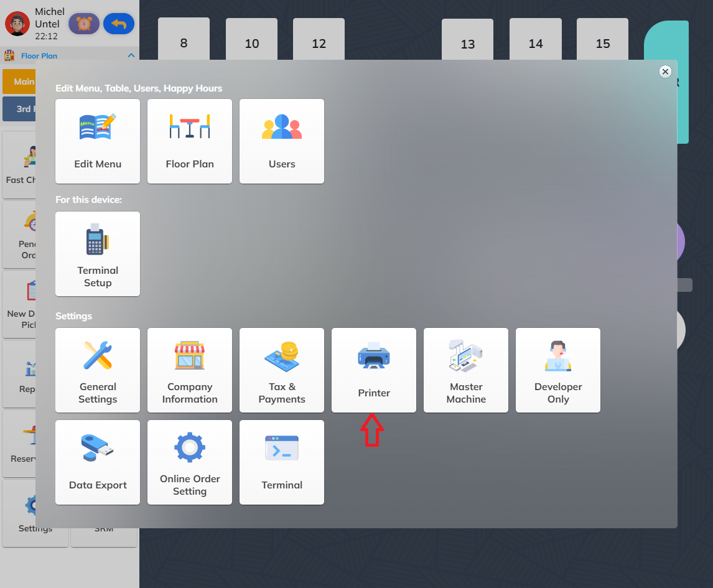Click the 'For this device:' heading text
Viewport: 713px width, 588px height.
click(x=89, y=200)
